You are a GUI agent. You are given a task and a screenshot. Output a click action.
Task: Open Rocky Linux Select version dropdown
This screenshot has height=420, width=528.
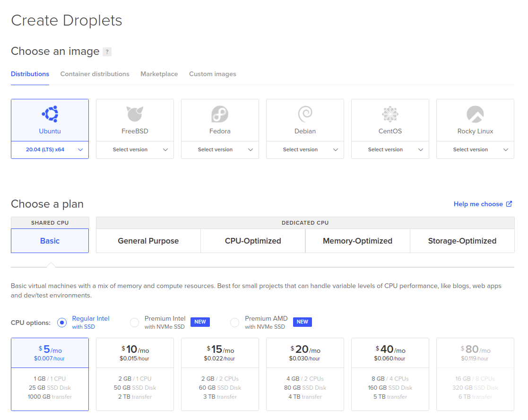(475, 149)
